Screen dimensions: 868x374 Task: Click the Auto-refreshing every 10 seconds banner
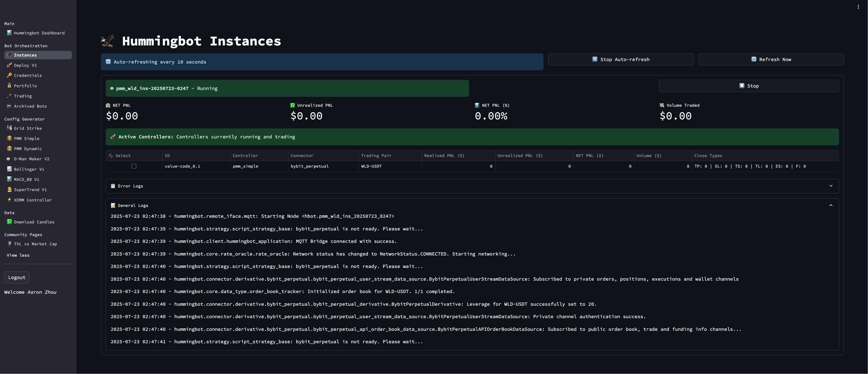point(322,62)
